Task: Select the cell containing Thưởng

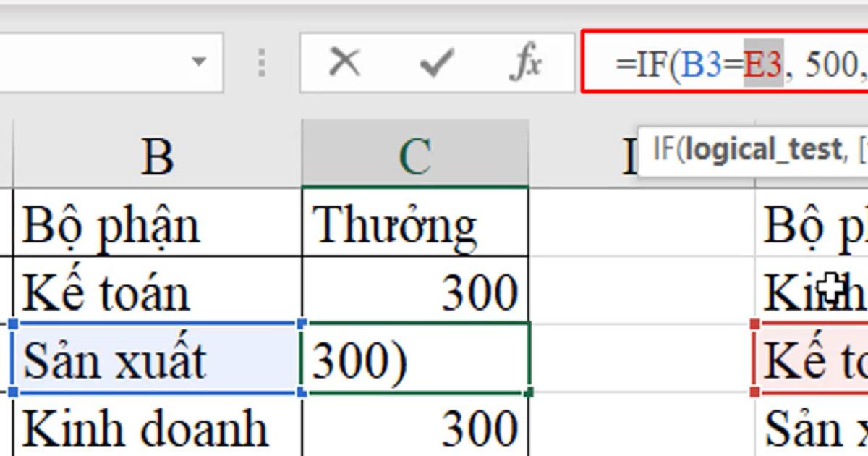Action: (415, 223)
